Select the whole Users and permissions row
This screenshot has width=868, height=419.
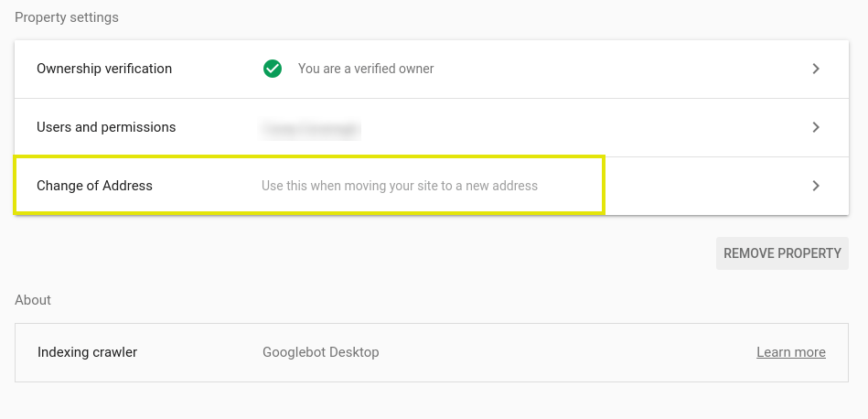point(549,127)
